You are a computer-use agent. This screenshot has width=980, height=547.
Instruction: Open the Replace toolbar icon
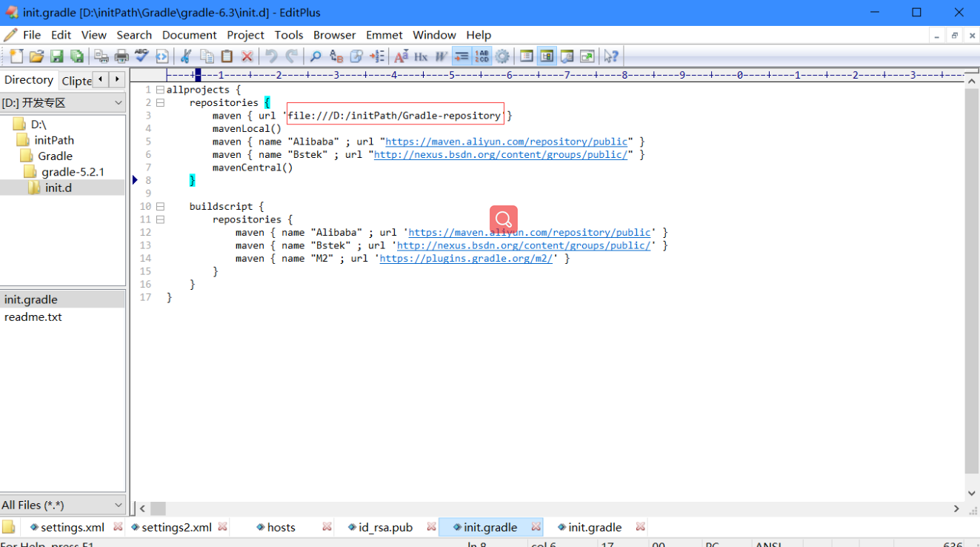click(336, 56)
